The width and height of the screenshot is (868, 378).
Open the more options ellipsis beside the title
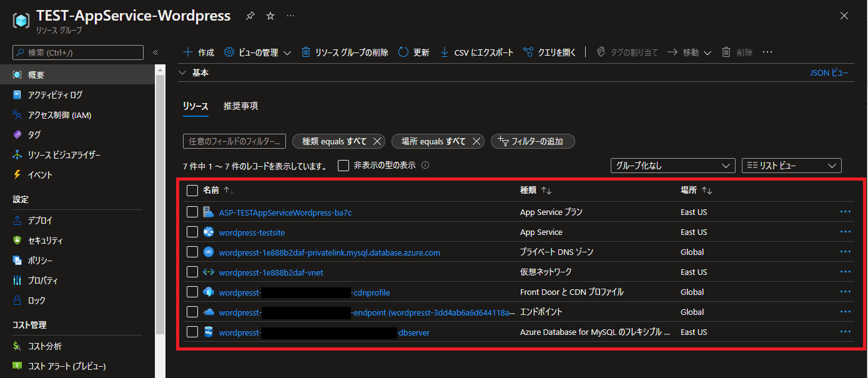click(290, 16)
